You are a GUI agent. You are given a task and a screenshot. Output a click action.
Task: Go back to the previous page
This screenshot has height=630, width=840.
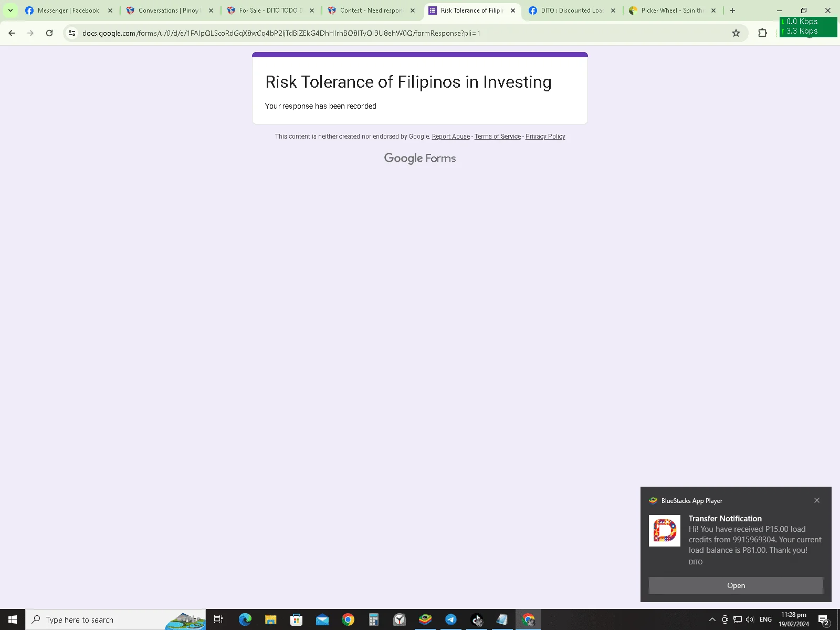click(x=12, y=33)
